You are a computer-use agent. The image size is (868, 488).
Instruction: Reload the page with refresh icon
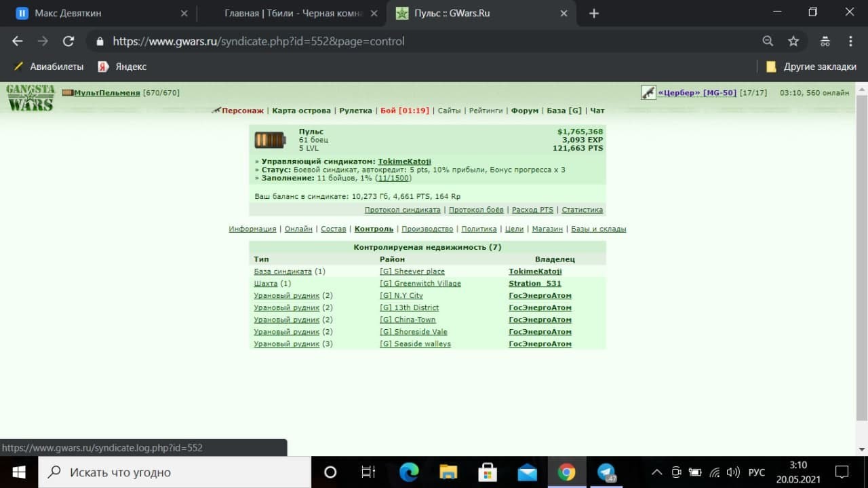click(x=68, y=41)
